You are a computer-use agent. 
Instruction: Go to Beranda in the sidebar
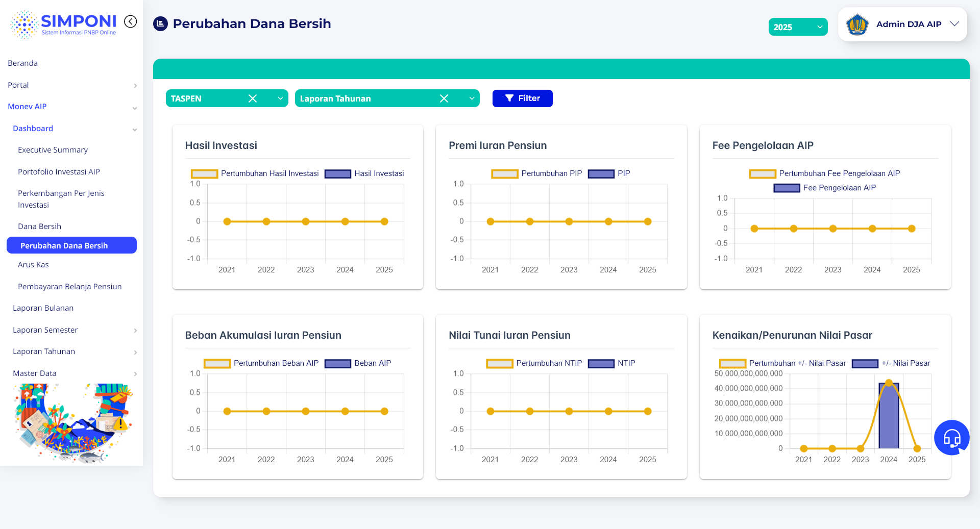point(23,63)
